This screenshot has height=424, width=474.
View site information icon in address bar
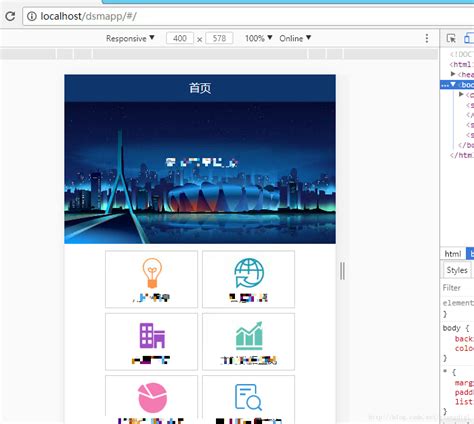pyautogui.click(x=32, y=16)
